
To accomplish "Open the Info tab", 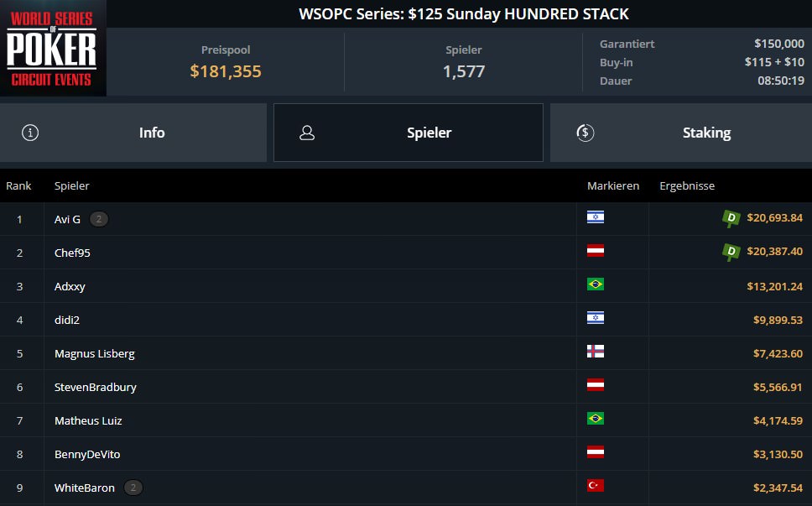I will [x=133, y=133].
